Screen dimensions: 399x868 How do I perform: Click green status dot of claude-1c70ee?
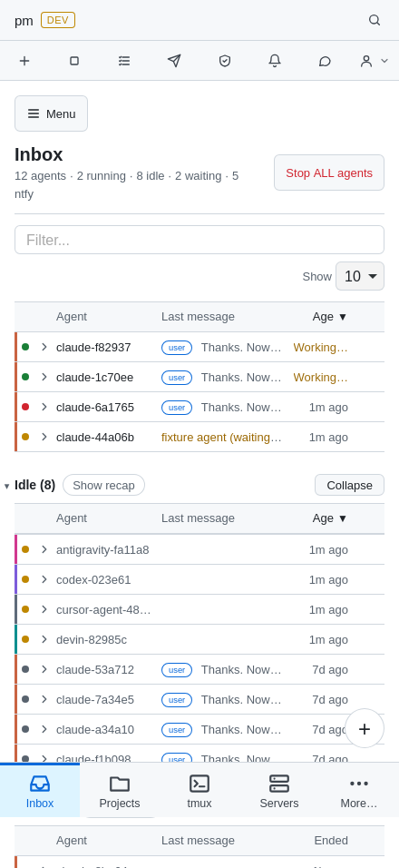(x=25, y=377)
